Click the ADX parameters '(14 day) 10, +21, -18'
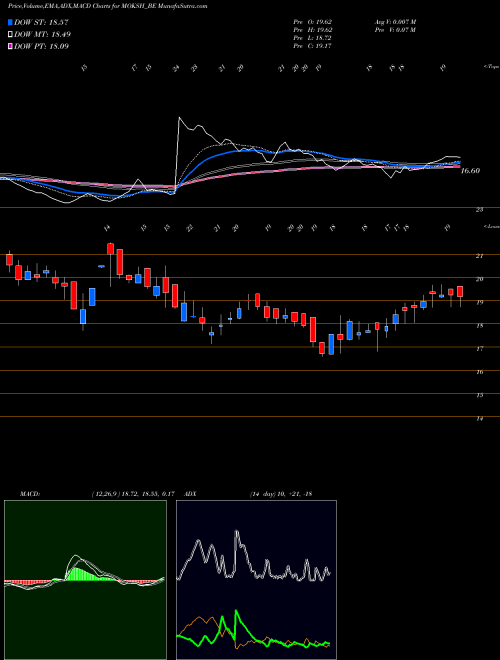Viewport: 500px width, 660px height. [281, 494]
